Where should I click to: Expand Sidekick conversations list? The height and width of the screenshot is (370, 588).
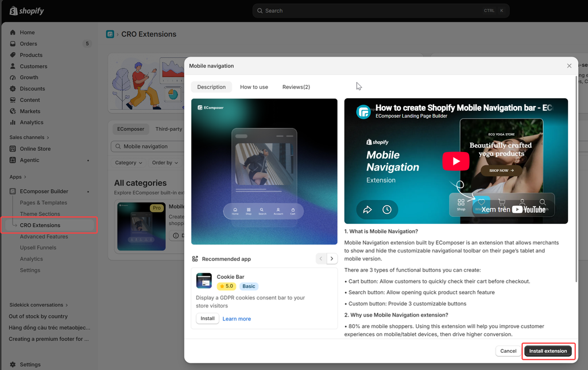click(x=38, y=305)
